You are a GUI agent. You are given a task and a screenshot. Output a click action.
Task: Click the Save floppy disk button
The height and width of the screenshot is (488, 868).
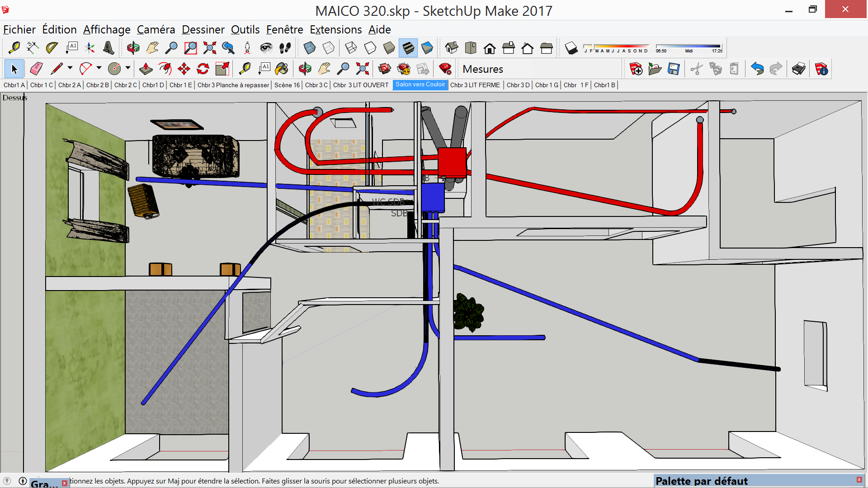pos(674,69)
